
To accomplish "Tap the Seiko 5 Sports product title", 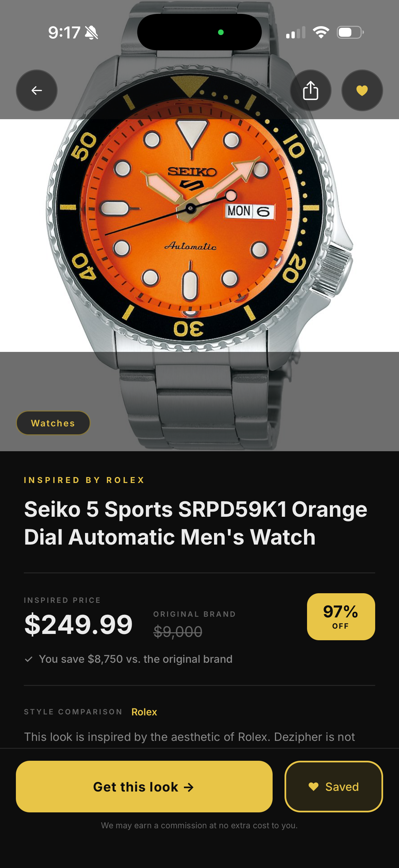I will click(x=196, y=523).
